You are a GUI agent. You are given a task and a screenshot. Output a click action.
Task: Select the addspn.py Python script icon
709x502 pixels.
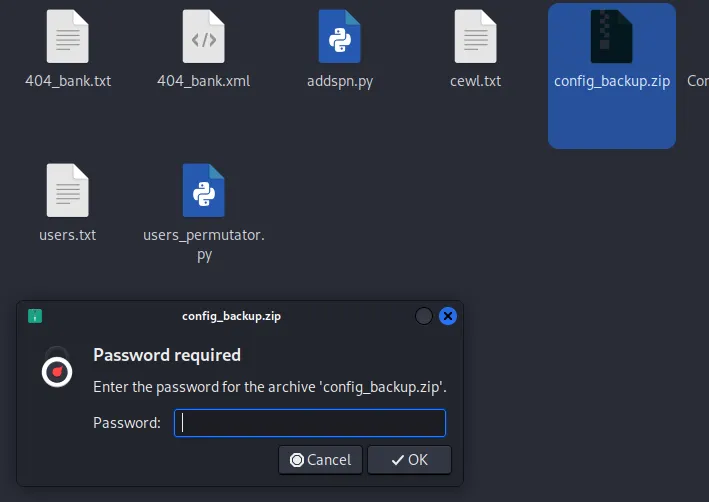339,37
